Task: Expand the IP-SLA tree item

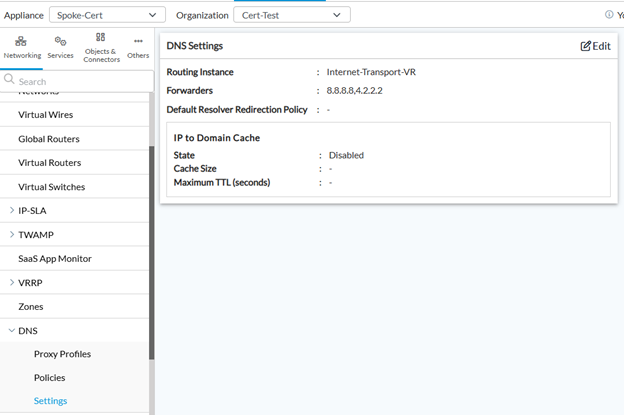Action: (x=12, y=210)
